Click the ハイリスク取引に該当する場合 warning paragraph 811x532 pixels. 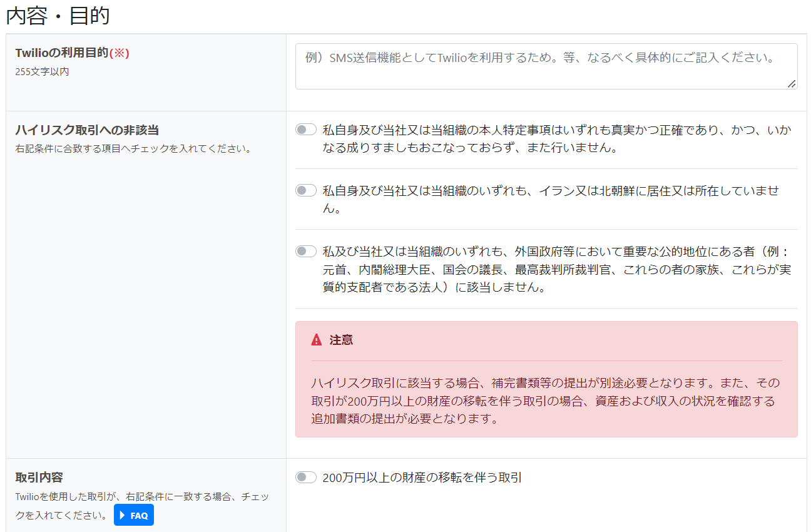coord(546,401)
